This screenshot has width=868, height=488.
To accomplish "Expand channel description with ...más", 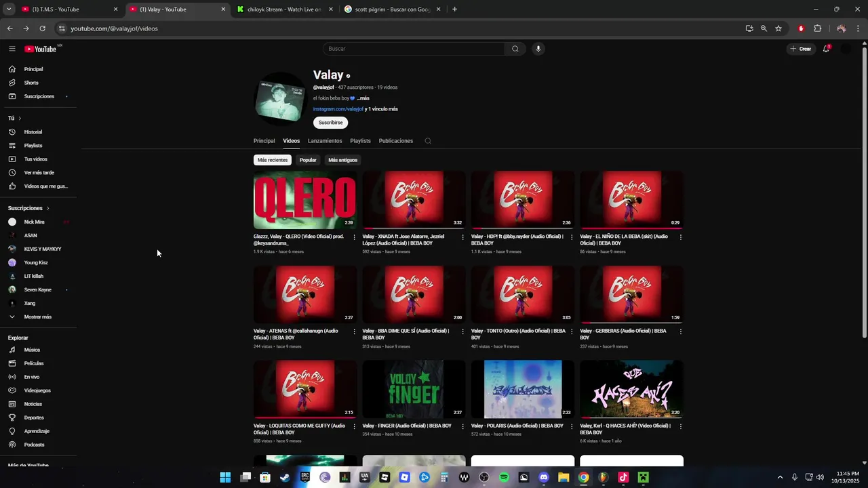I will [x=363, y=98].
